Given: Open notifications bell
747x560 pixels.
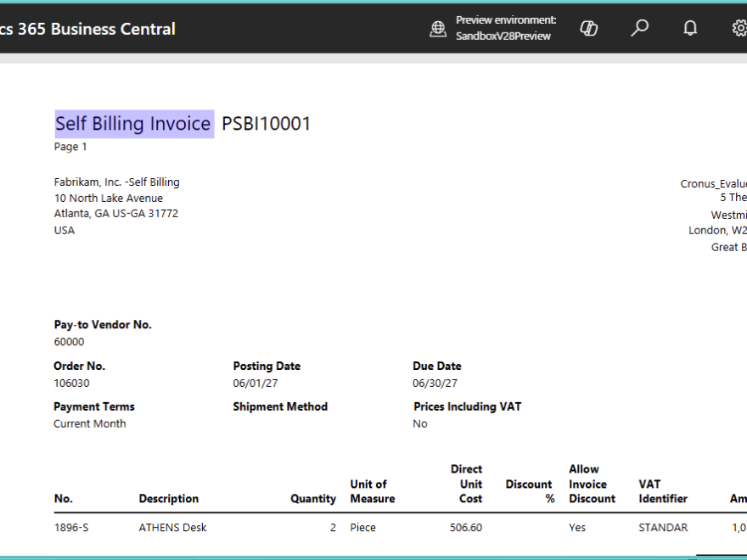Looking at the screenshot, I should pyautogui.click(x=690, y=28).
